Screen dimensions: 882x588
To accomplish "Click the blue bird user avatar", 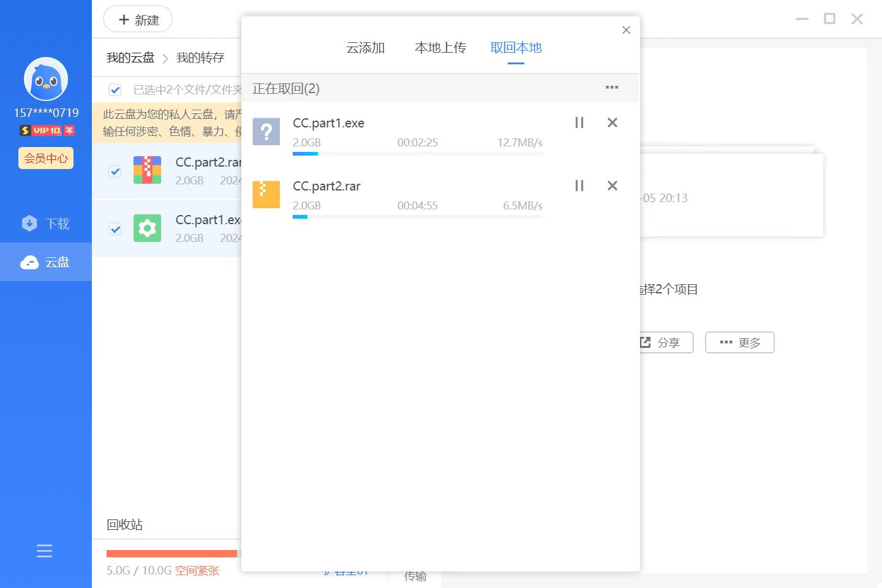I will click(46, 79).
